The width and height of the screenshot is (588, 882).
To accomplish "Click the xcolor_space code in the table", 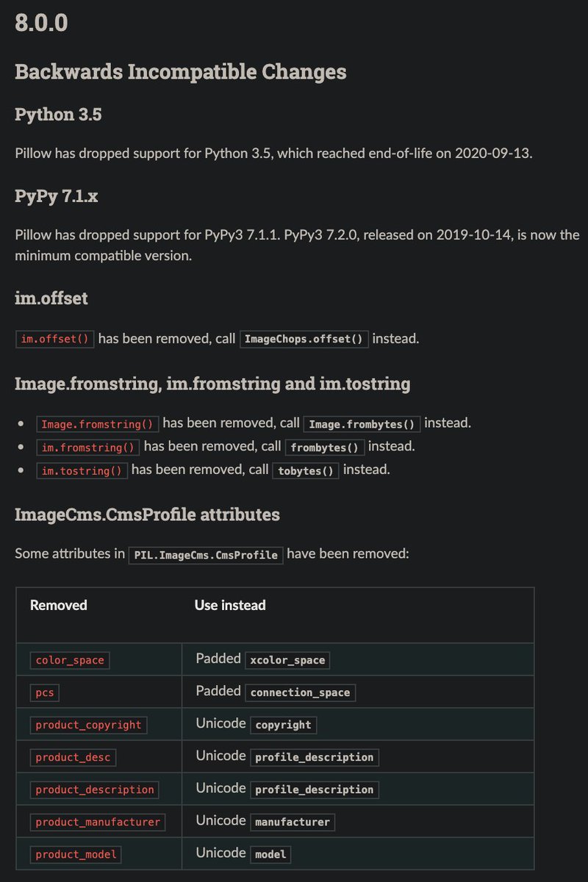I will point(287,660).
